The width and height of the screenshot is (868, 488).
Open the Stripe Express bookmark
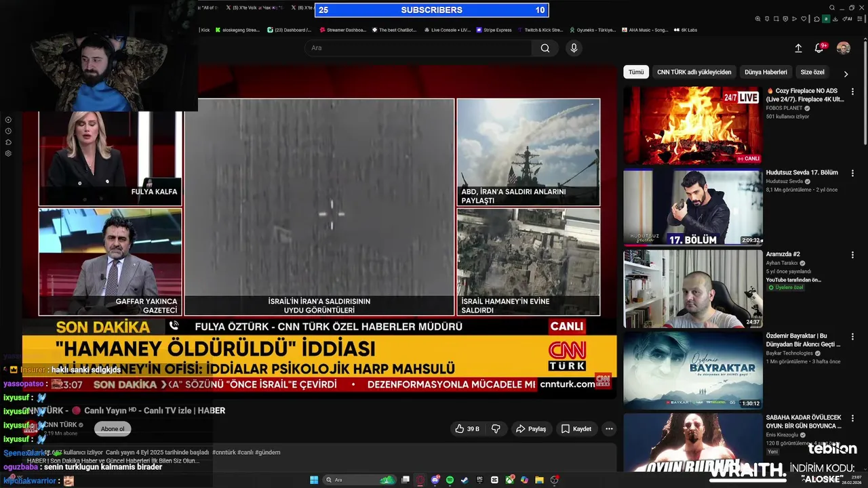pos(494,30)
